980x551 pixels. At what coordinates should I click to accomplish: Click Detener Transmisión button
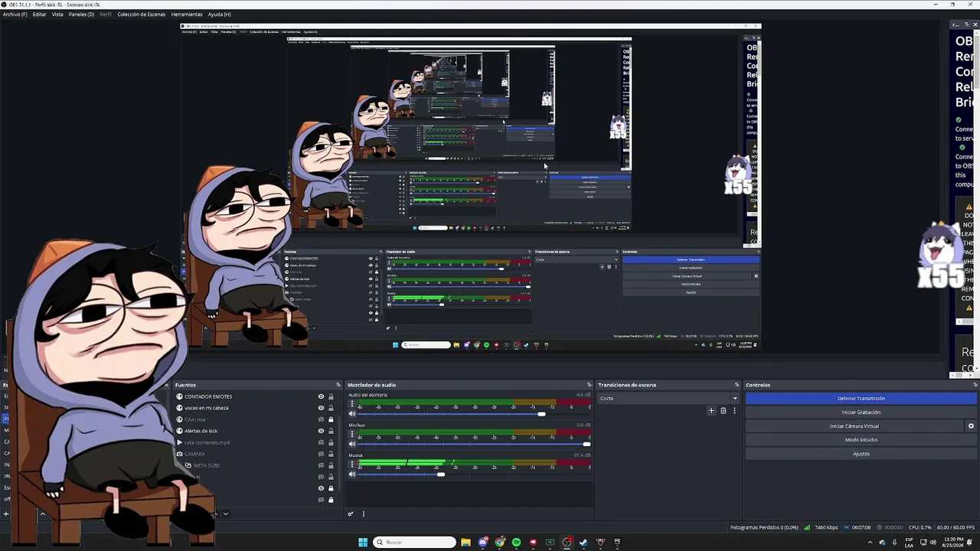pyautogui.click(x=861, y=399)
